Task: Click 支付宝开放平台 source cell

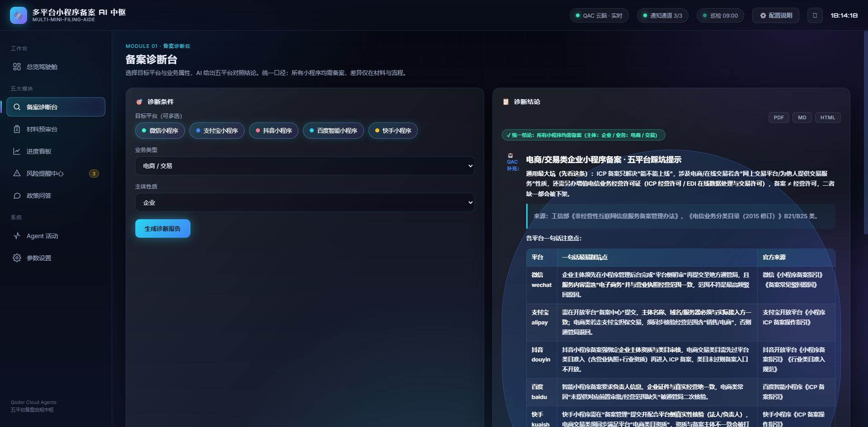Action: 796,322
